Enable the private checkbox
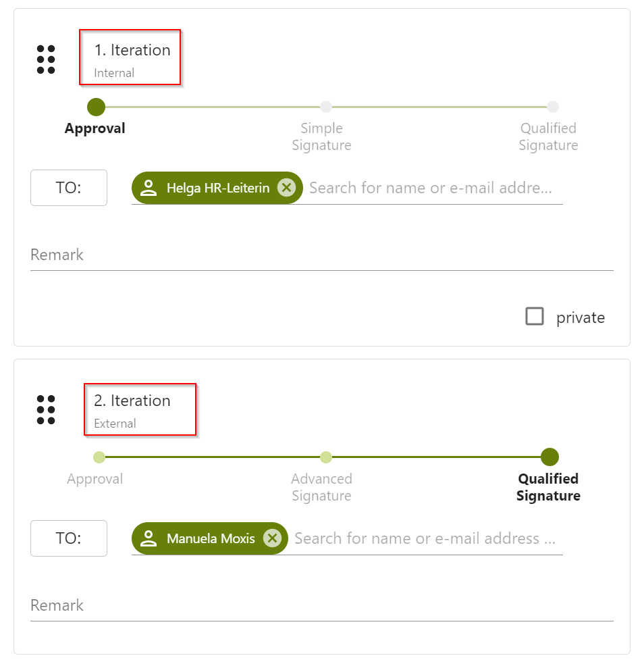The height and width of the screenshot is (662, 644). coord(535,317)
